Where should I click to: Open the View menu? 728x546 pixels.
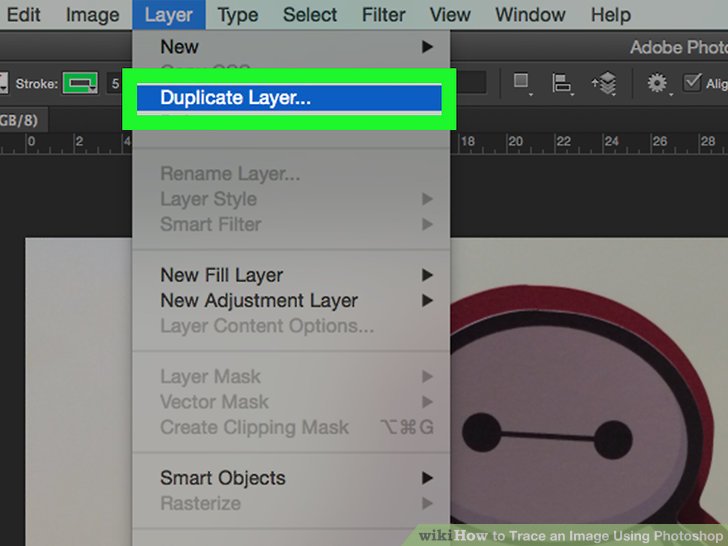click(x=450, y=15)
